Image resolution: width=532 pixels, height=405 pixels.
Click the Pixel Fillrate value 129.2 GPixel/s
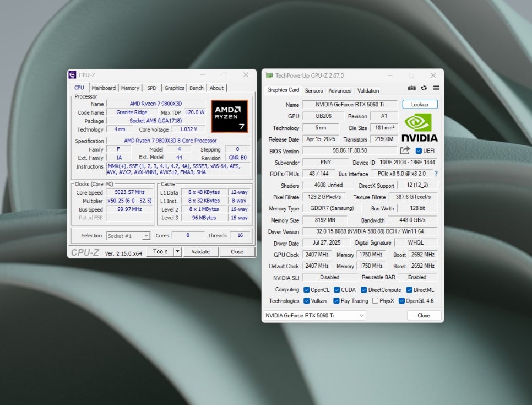point(324,197)
